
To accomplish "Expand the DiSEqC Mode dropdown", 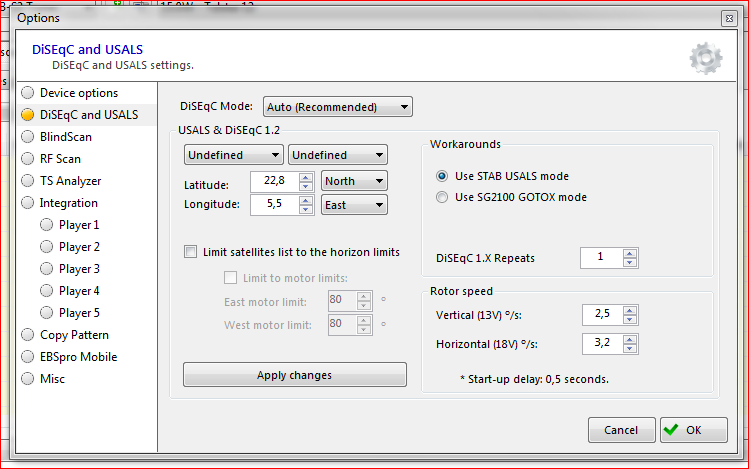I will click(338, 107).
